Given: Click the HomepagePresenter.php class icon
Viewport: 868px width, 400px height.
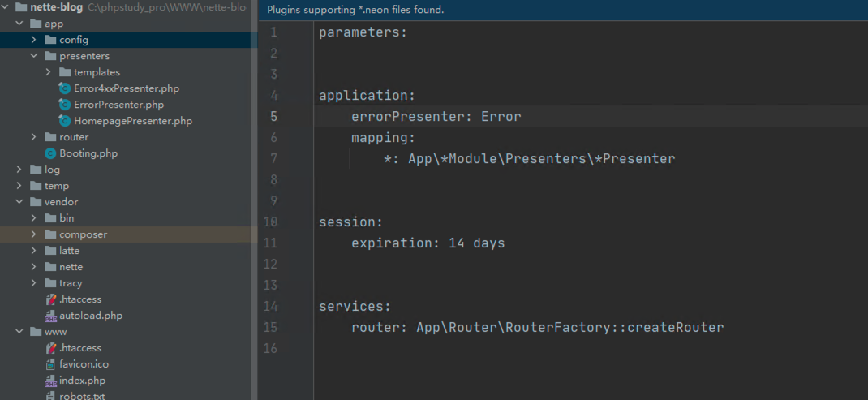Looking at the screenshot, I should coord(65,121).
